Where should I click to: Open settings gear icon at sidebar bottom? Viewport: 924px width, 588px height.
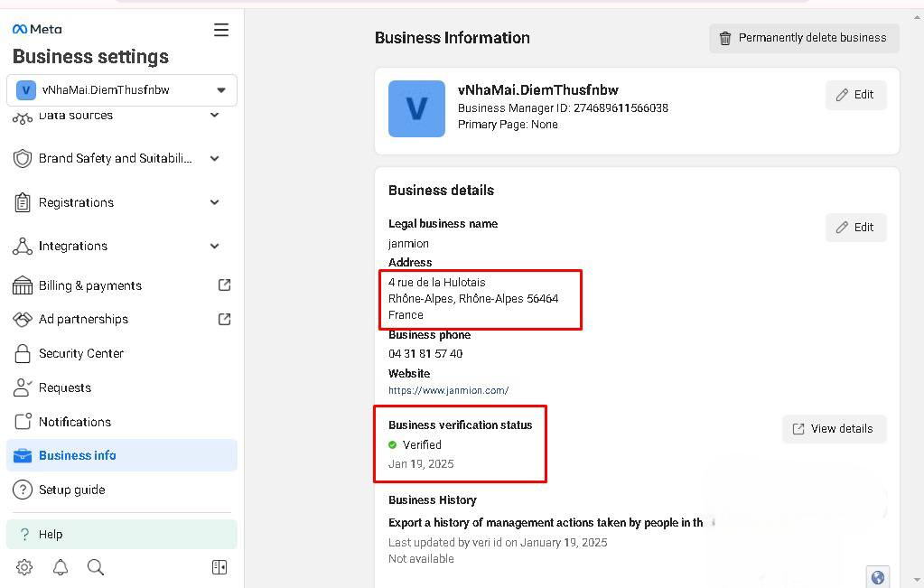coord(24,567)
